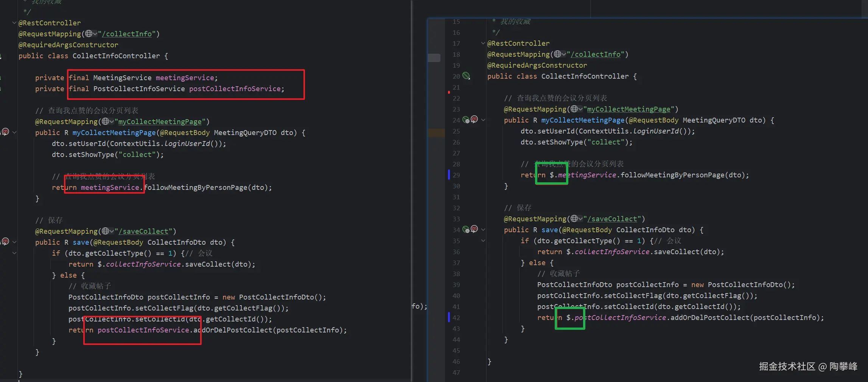The image size is (868, 382).
Task: Click "CollectInfoController" class name in left editor
Action: pos(116,56)
